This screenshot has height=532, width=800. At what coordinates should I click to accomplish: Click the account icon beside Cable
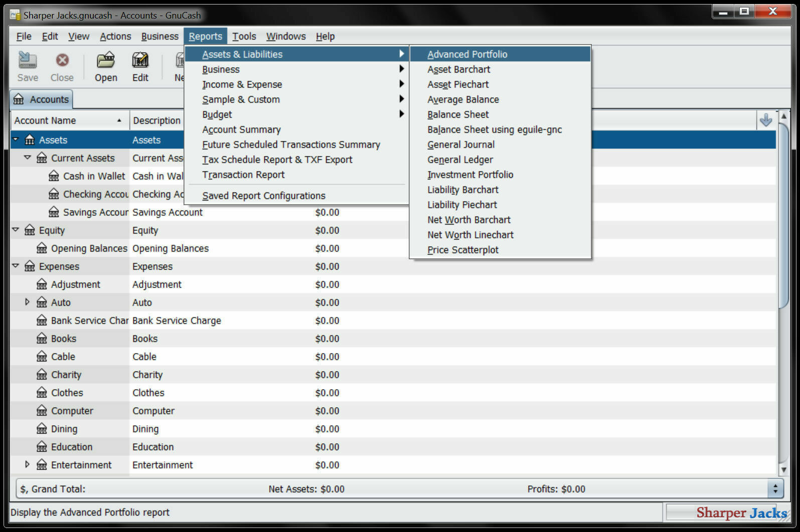click(42, 357)
